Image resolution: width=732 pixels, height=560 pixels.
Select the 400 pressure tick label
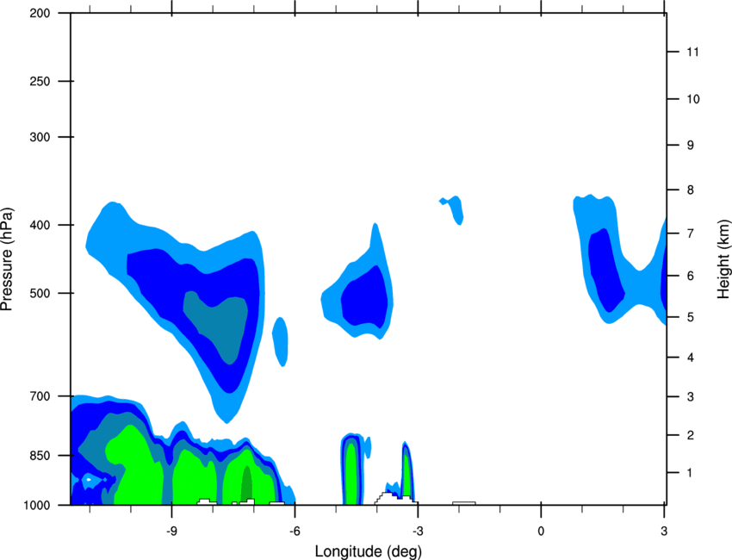click(x=40, y=225)
